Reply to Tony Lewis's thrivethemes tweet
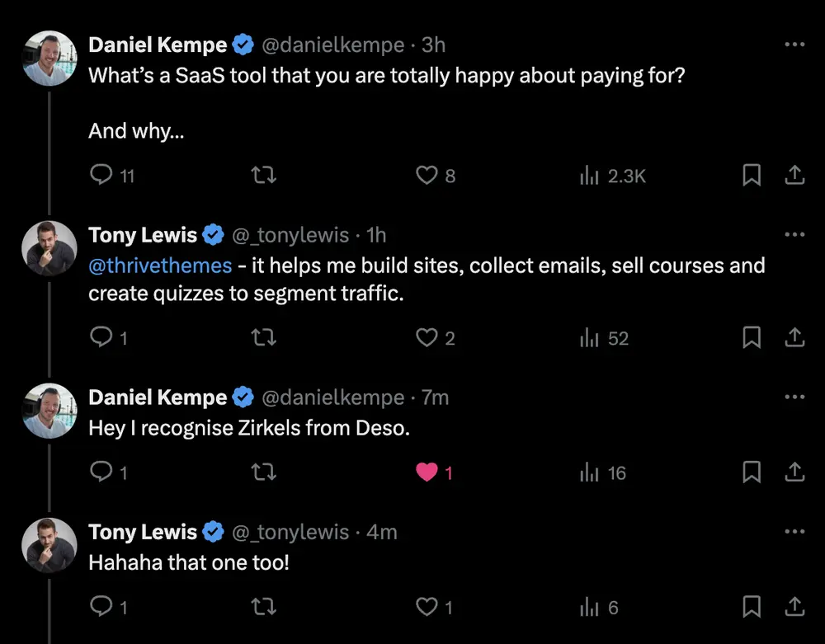The image size is (825, 644). coord(101,337)
